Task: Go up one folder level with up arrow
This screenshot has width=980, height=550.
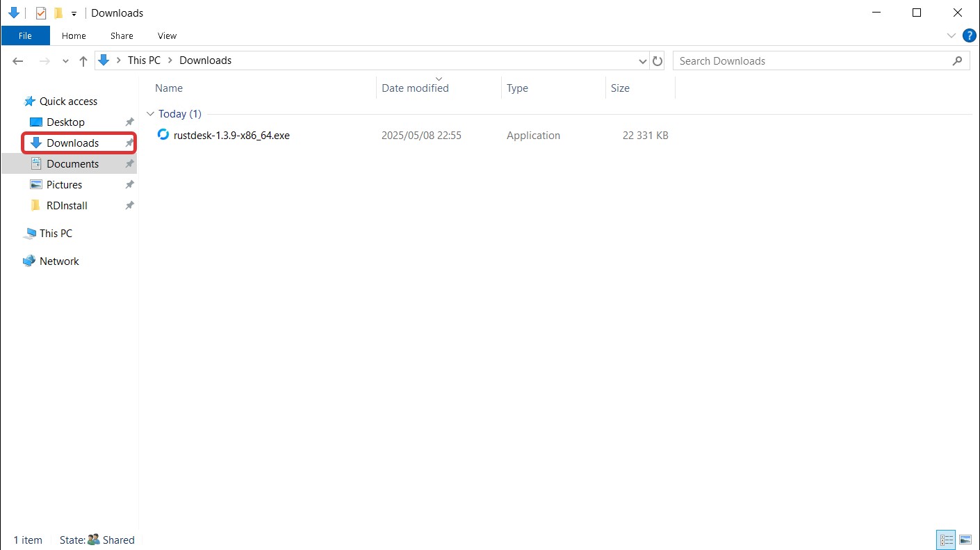Action: 83,60
